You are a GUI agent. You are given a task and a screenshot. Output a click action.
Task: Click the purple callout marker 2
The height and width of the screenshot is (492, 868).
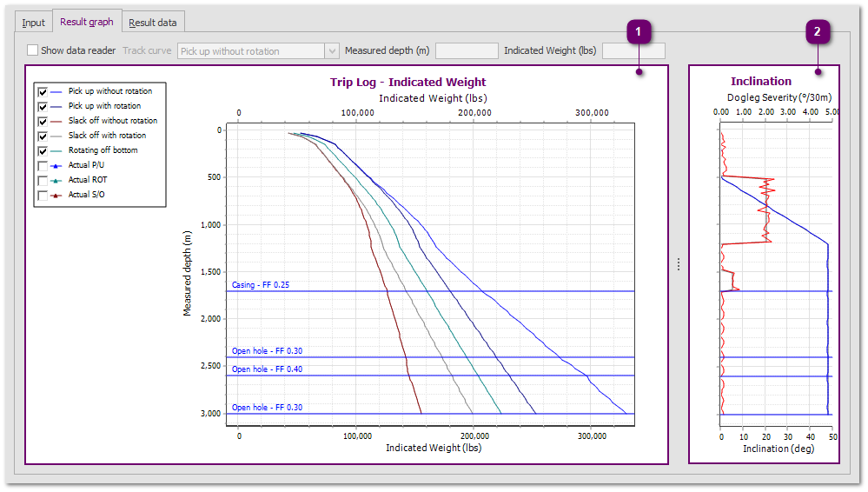point(817,32)
